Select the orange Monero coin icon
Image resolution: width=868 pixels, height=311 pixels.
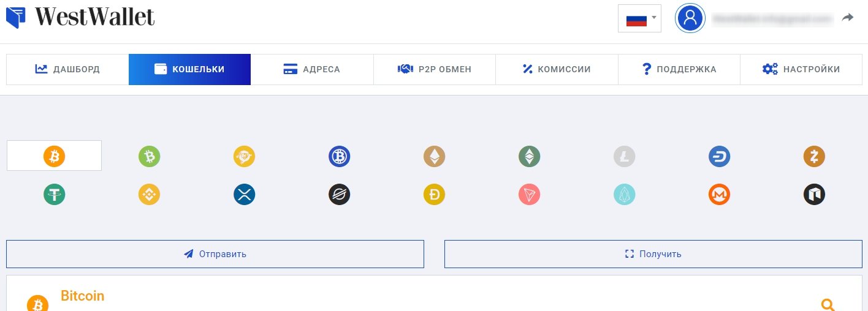pos(719,195)
